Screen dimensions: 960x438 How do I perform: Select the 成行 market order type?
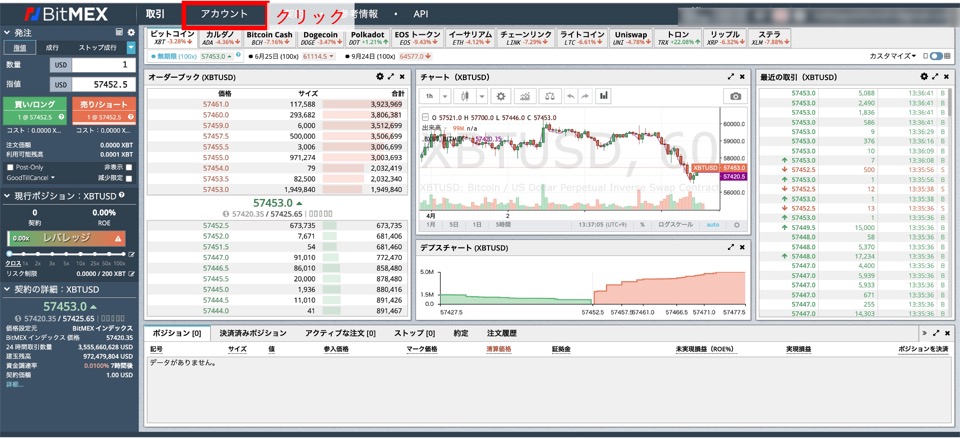[53, 48]
